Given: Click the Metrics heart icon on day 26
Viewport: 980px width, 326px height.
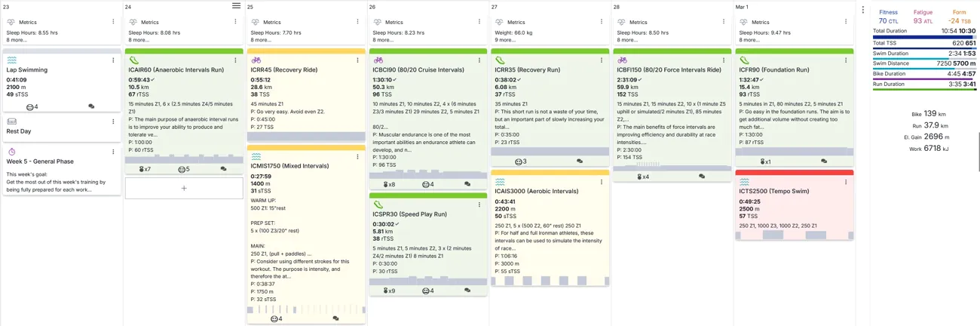Looking at the screenshot, I should (x=378, y=23).
